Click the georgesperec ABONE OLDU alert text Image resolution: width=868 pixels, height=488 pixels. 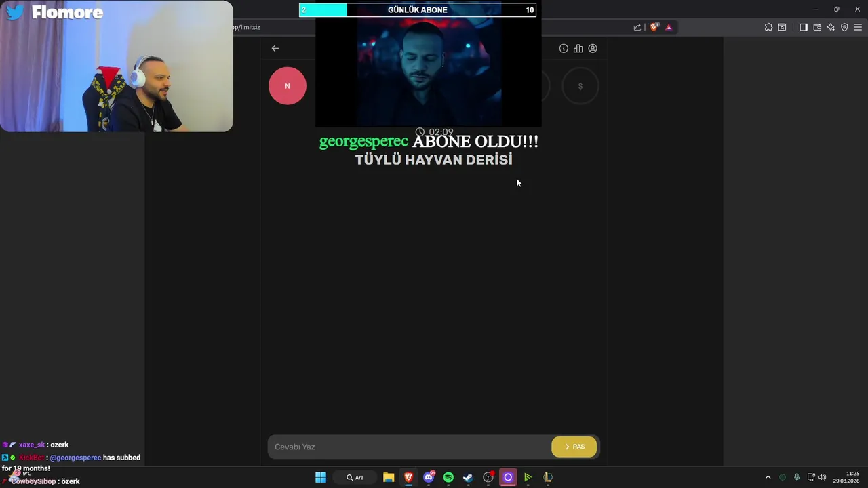click(x=429, y=142)
